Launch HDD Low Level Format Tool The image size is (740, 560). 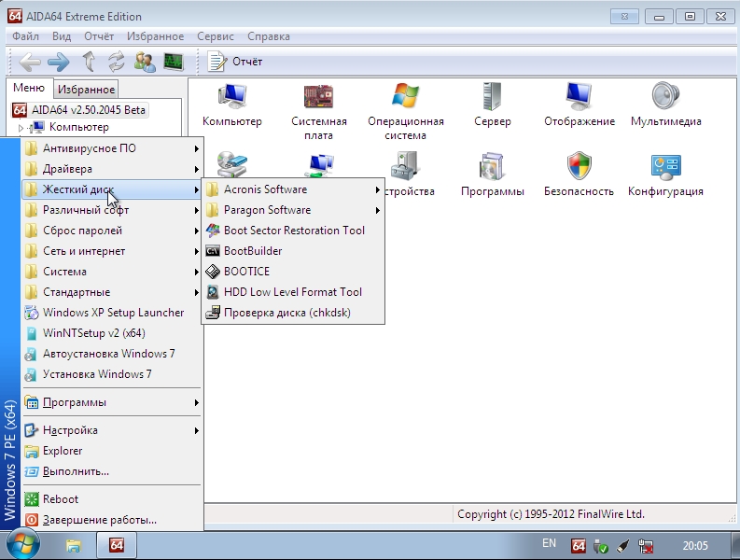[292, 292]
